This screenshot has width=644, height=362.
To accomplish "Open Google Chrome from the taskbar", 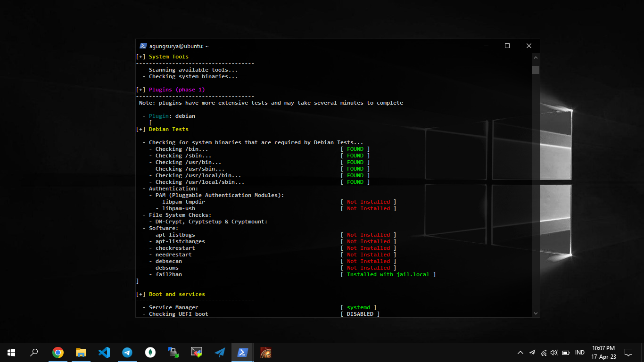I will click(x=58, y=352).
